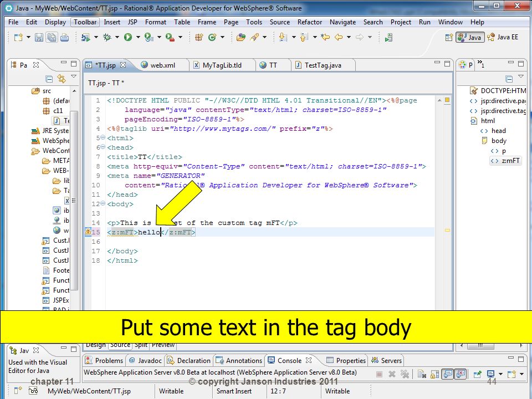Switch editor to Preview view
The height and width of the screenshot is (399, 532).
click(x=163, y=345)
